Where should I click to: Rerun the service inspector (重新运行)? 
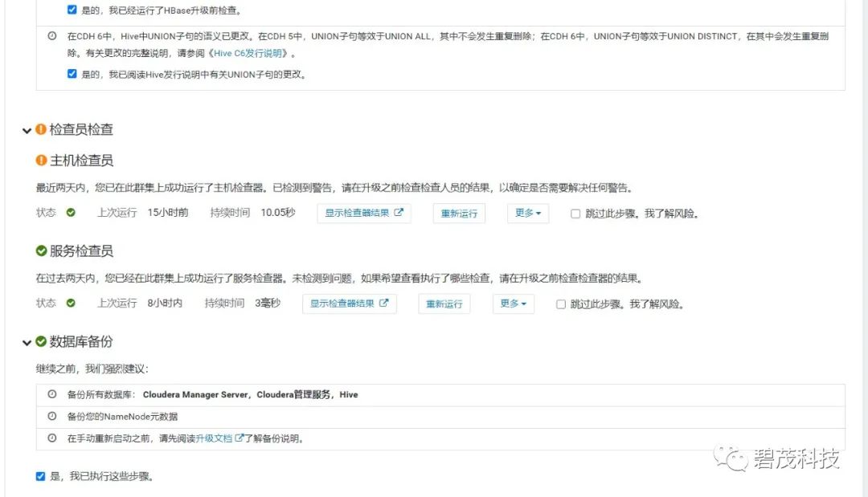click(x=444, y=304)
